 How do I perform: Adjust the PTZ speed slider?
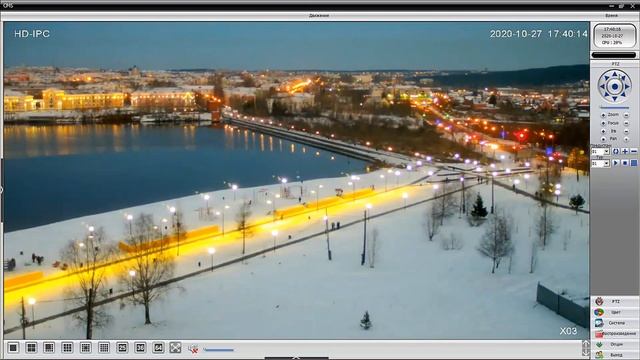[615, 108]
